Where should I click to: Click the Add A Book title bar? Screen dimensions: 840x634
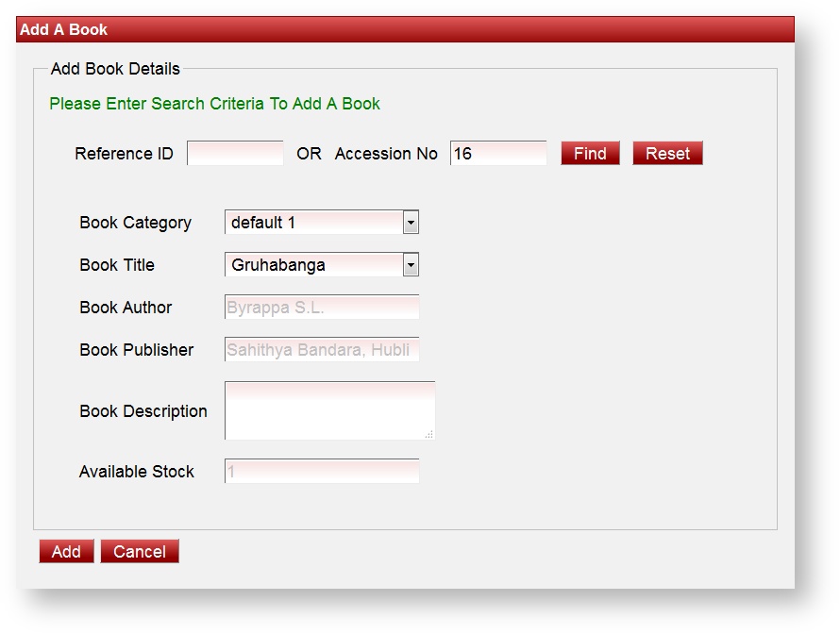[x=405, y=29]
